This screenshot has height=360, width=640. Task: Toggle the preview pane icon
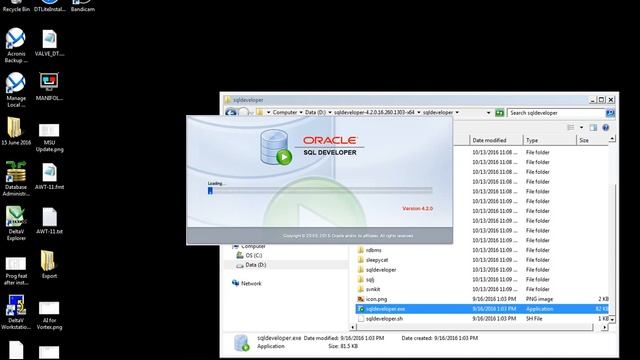(x=593, y=128)
